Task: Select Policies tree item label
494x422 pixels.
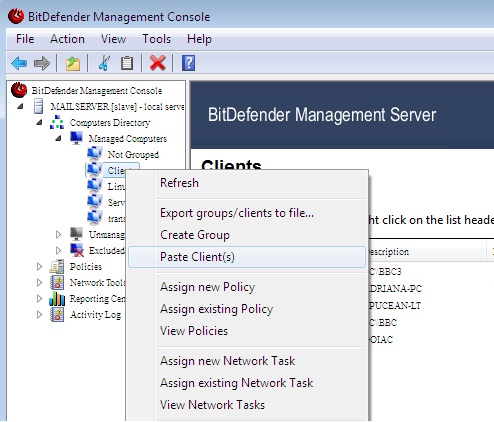Action: click(86, 267)
